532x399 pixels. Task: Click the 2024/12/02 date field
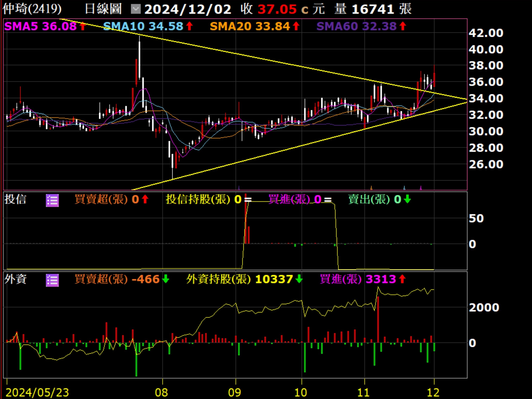click(188, 9)
